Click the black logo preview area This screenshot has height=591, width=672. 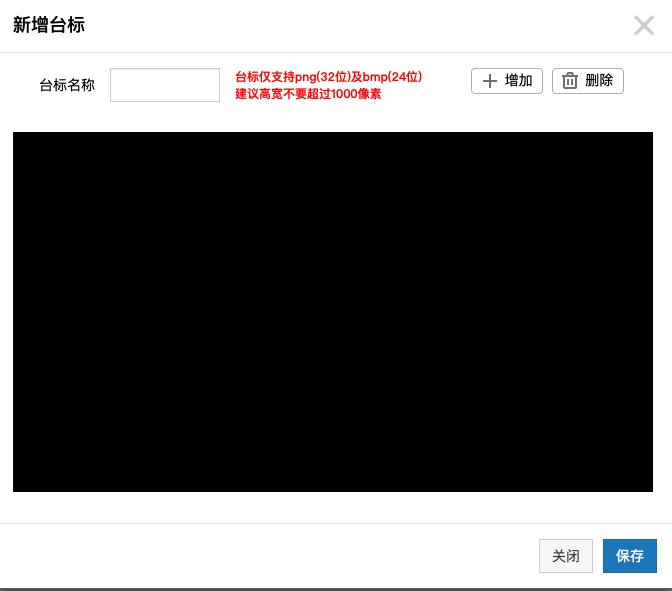point(333,312)
